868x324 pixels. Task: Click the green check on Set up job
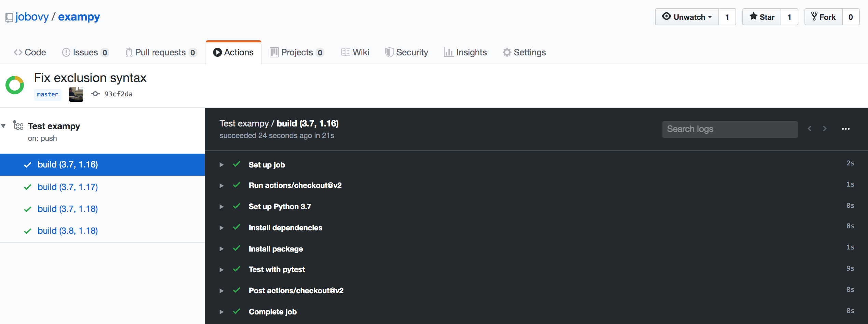[x=236, y=164]
